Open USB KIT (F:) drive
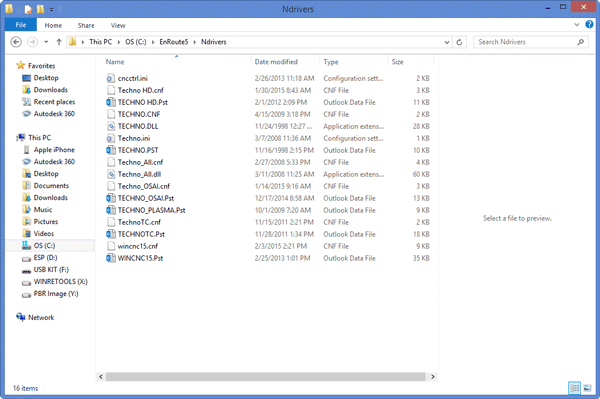The width and height of the screenshot is (600, 399). click(51, 269)
